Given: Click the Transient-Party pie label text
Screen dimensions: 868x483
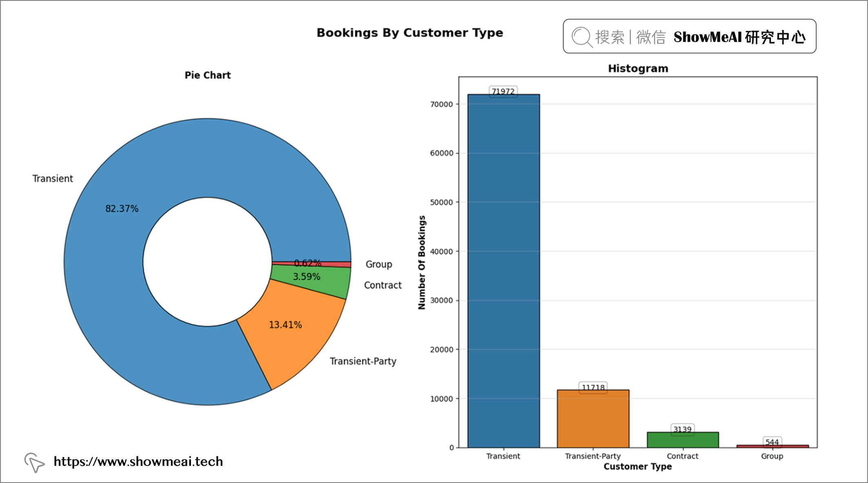Looking at the screenshot, I should click(x=363, y=361).
